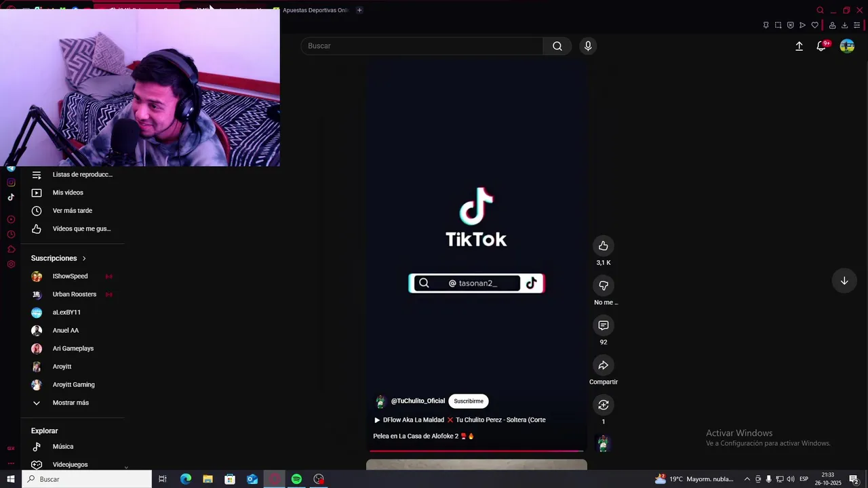Expand the Suscripciones section chevron

coord(84,258)
